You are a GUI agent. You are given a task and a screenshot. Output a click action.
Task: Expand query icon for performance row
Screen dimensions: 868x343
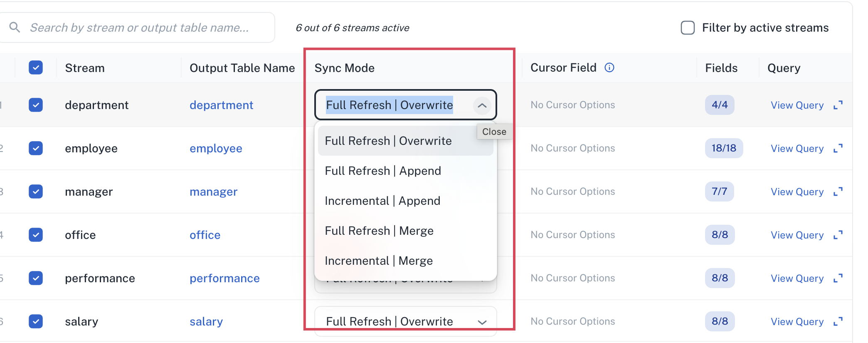click(x=838, y=278)
